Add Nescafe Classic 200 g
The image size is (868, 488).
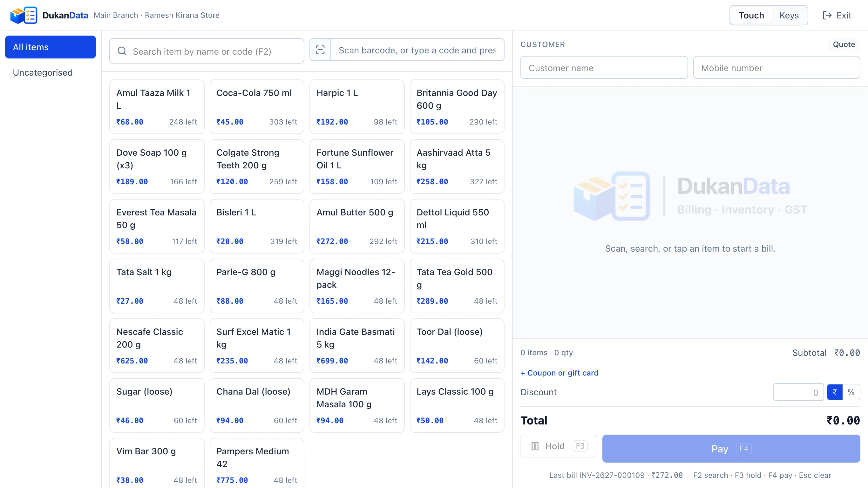(157, 345)
